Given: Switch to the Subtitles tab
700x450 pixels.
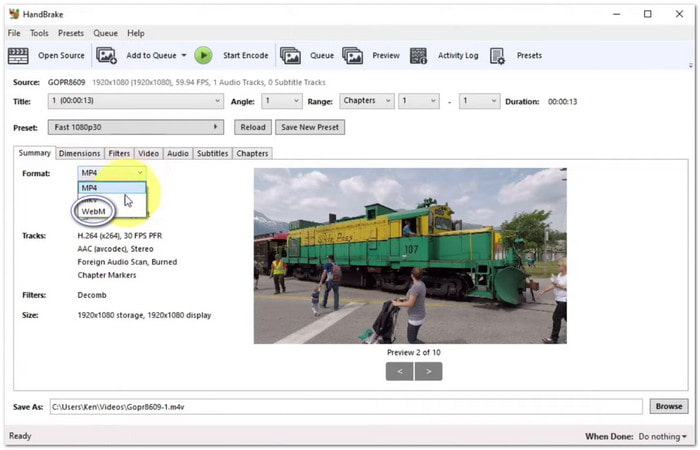Looking at the screenshot, I should [x=212, y=154].
